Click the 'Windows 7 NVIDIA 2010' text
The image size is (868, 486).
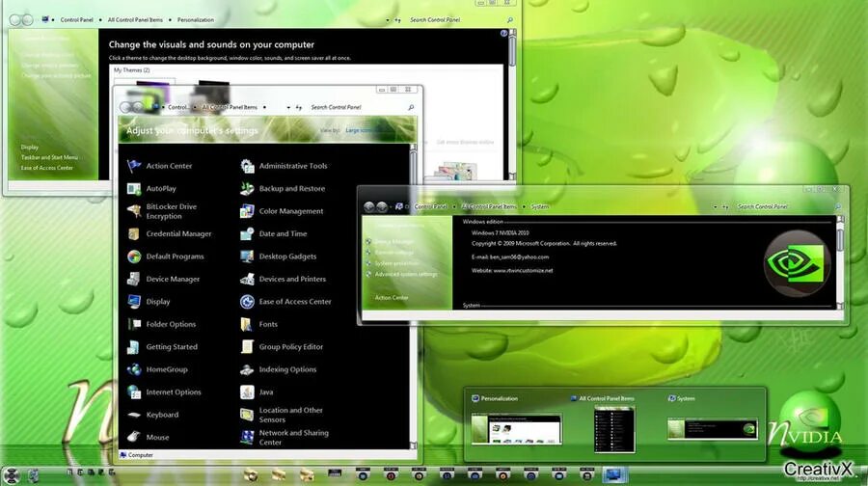pyautogui.click(x=500, y=233)
